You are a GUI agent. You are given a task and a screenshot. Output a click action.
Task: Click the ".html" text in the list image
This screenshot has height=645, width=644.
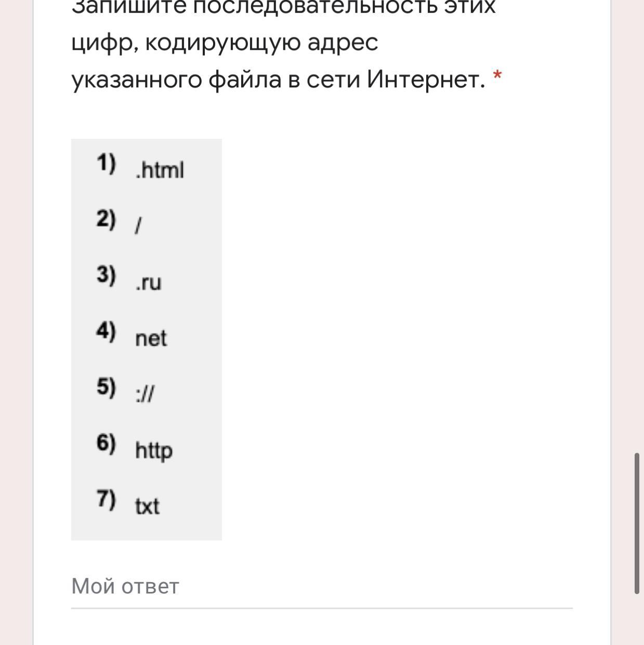tap(160, 170)
